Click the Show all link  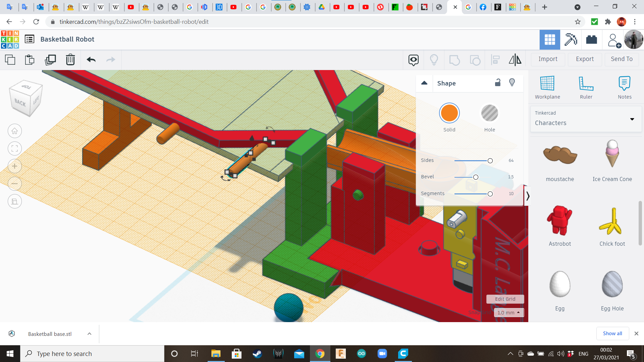point(612,333)
